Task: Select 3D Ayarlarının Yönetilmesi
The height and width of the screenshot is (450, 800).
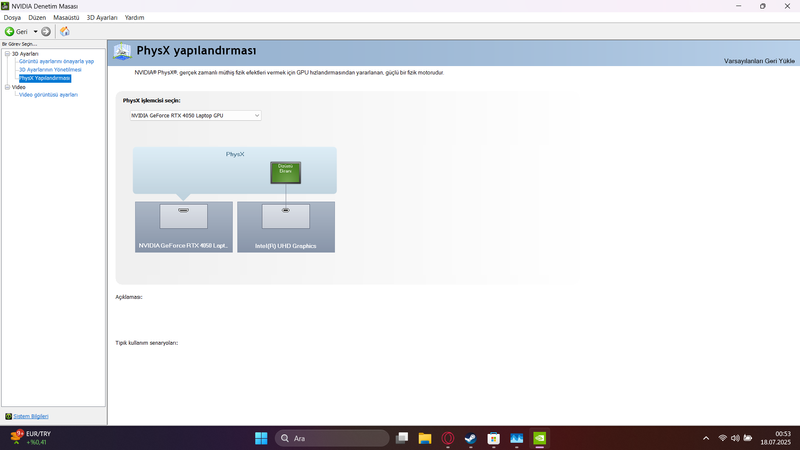Action: tap(50, 69)
